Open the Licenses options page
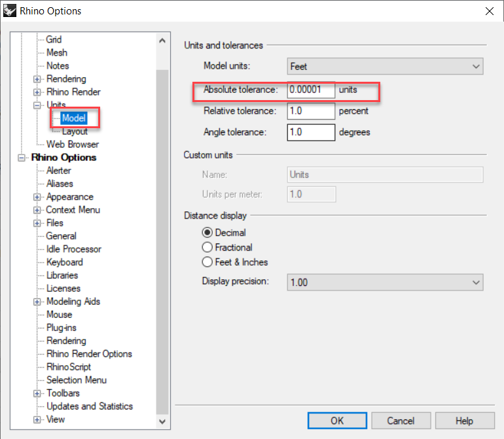Screen dimensions: 504x439 click(63, 289)
